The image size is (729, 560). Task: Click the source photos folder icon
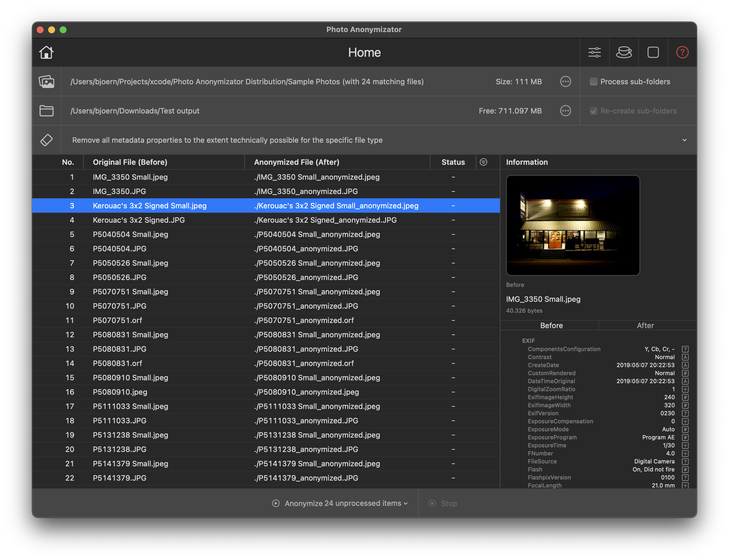point(46,82)
